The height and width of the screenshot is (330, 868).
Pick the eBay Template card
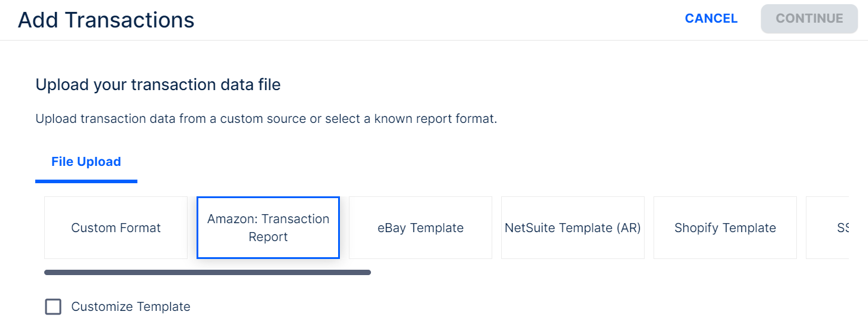[x=421, y=228]
